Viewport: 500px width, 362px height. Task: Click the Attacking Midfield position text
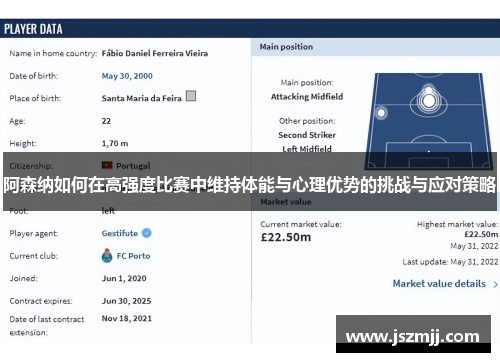(307, 97)
